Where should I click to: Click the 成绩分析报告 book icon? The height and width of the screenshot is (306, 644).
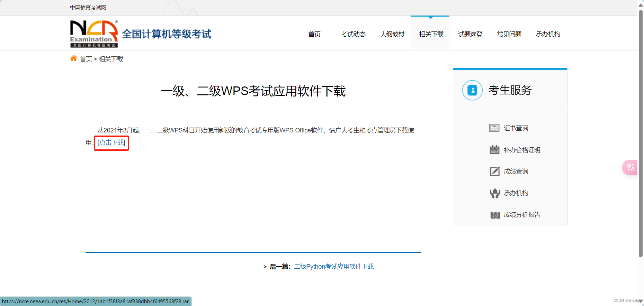click(495, 215)
